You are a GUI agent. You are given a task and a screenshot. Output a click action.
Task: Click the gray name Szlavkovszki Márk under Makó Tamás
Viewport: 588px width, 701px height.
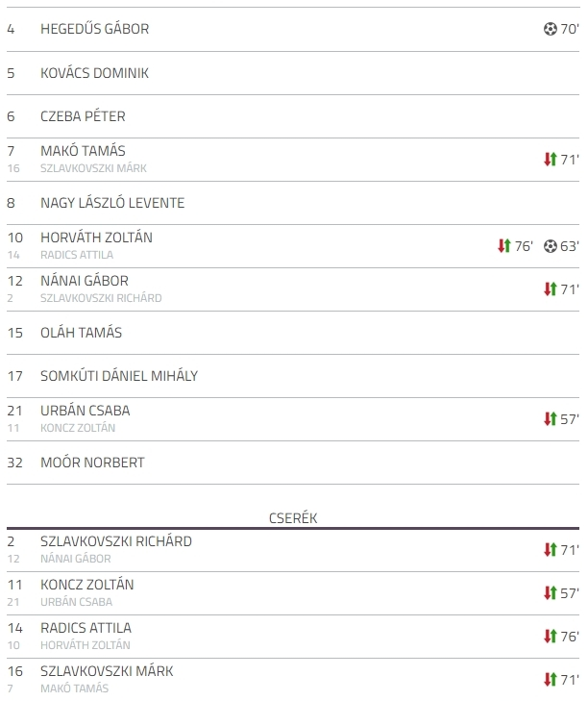(x=93, y=168)
